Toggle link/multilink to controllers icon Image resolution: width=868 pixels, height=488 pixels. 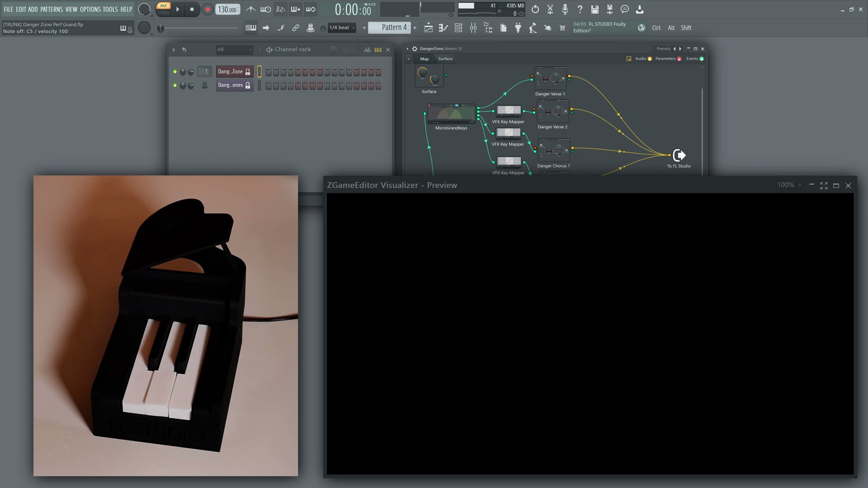coord(296,28)
